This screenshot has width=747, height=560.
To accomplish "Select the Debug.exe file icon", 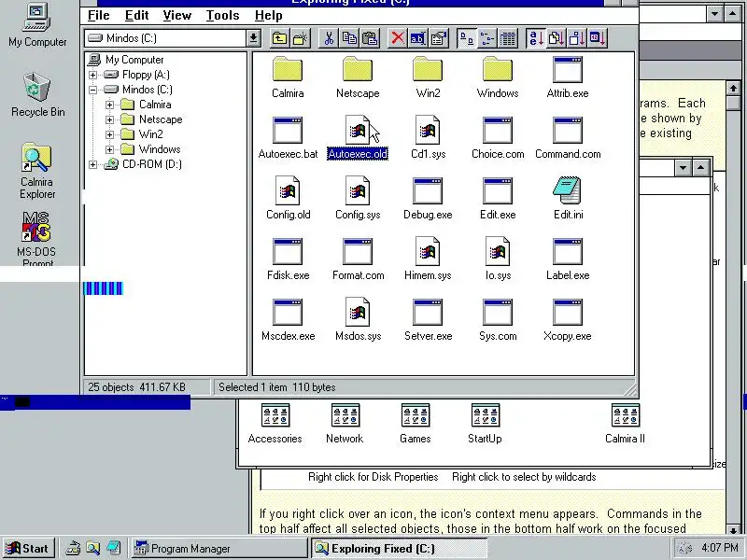I will [x=428, y=199].
